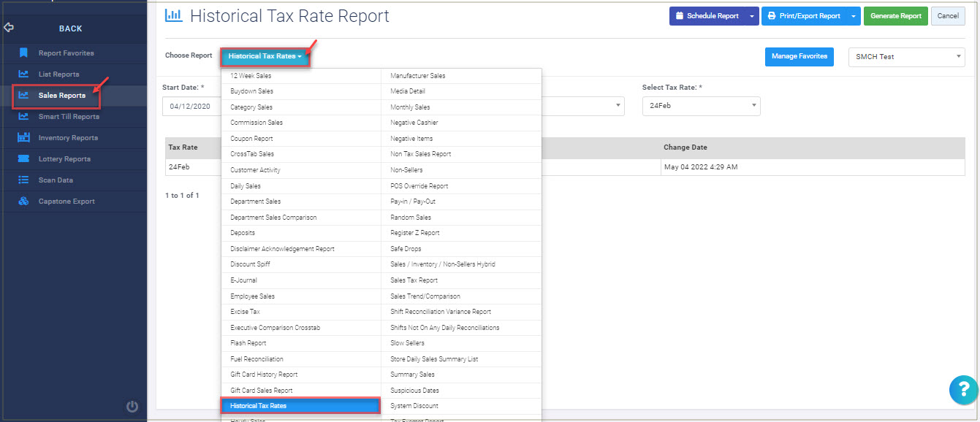Click the Start Date input field
The width and height of the screenshot is (980, 422).
[x=191, y=106]
